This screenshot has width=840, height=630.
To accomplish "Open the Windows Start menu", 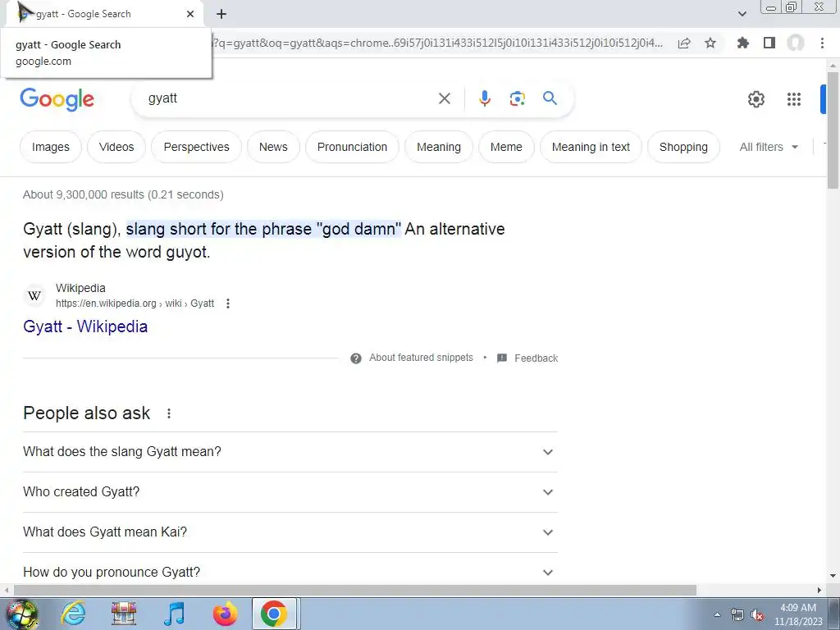I will 21,614.
